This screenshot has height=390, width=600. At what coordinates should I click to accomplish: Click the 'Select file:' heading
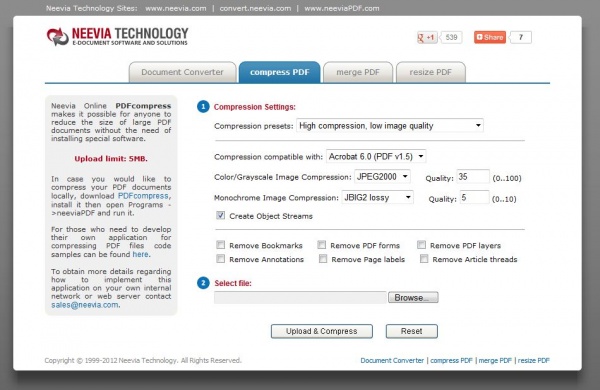point(233,283)
